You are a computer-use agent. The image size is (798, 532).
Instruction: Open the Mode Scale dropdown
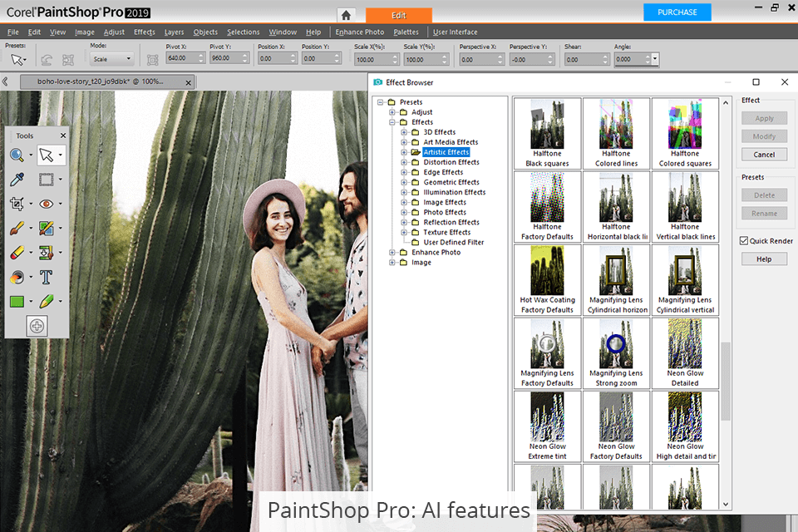click(111, 59)
